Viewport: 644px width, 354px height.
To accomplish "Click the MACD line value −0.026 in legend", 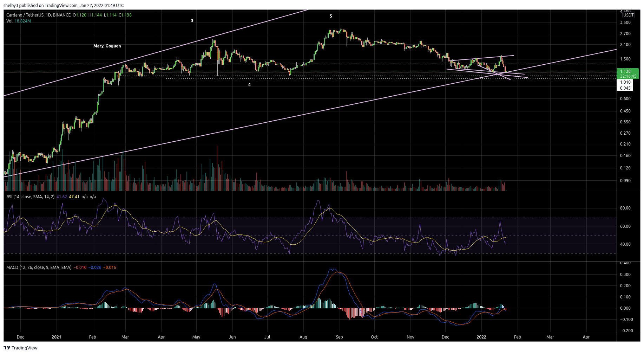I will [95, 268].
